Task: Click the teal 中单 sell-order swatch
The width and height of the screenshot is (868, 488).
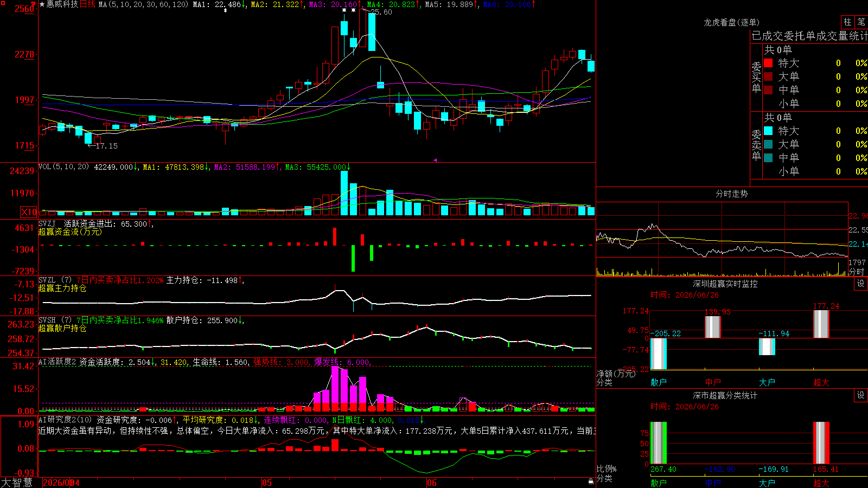Action: pos(768,158)
